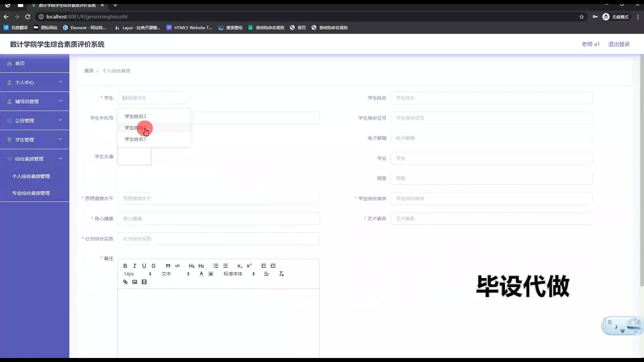
Task: Open the text color picker
Action: click(x=201, y=274)
